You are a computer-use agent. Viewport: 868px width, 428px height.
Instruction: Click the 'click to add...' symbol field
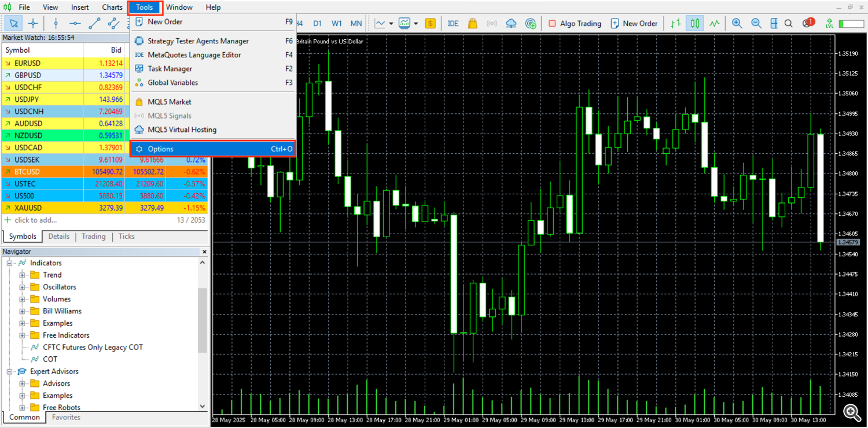click(x=36, y=220)
